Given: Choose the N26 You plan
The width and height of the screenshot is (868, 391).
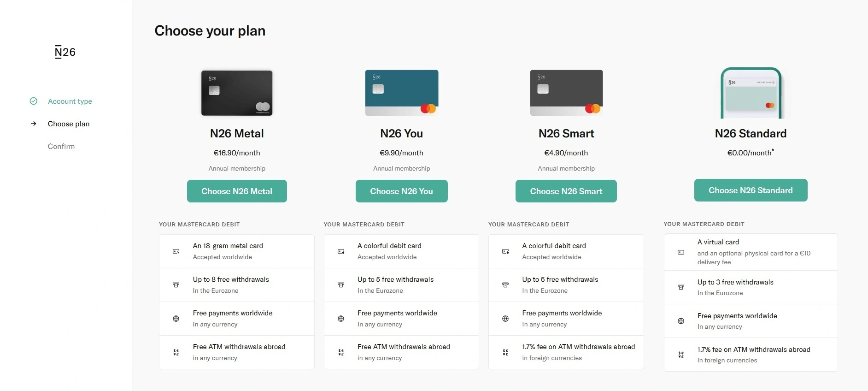Looking at the screenshot, I should 401,191.
